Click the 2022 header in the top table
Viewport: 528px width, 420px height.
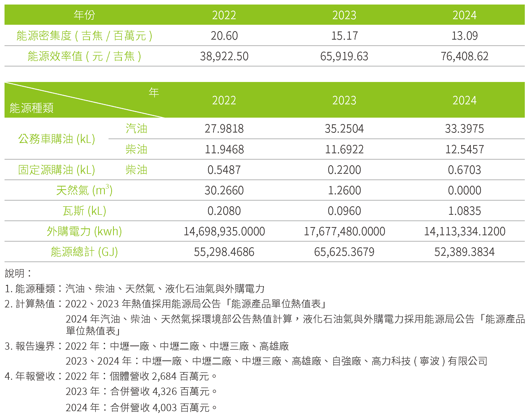pos(224,15)
